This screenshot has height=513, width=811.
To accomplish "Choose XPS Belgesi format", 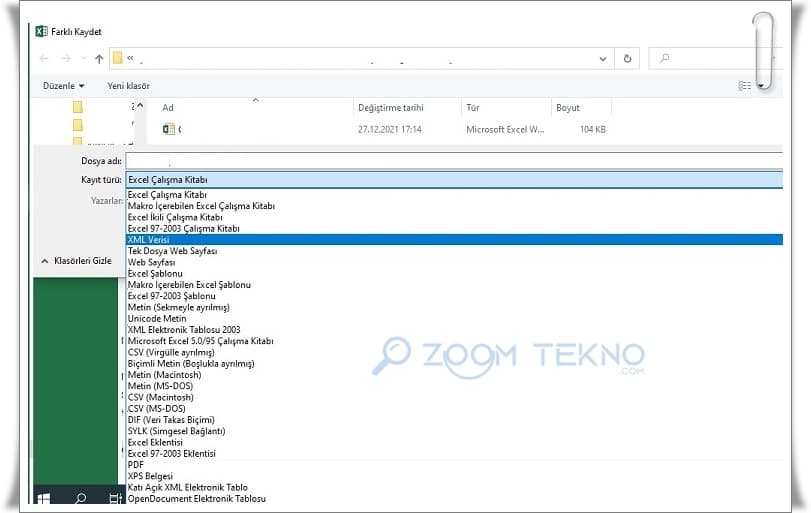I will click(x=454, y=476).
